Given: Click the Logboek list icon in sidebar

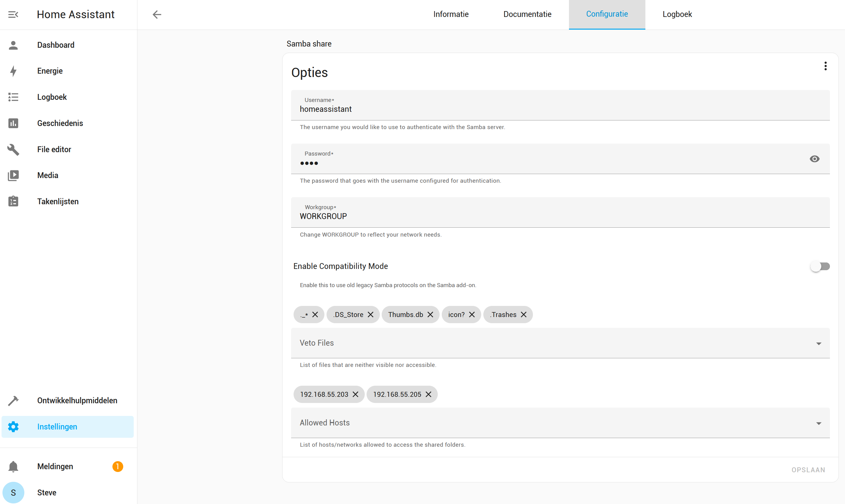Looking at the screenshot, I should (13, 97).
